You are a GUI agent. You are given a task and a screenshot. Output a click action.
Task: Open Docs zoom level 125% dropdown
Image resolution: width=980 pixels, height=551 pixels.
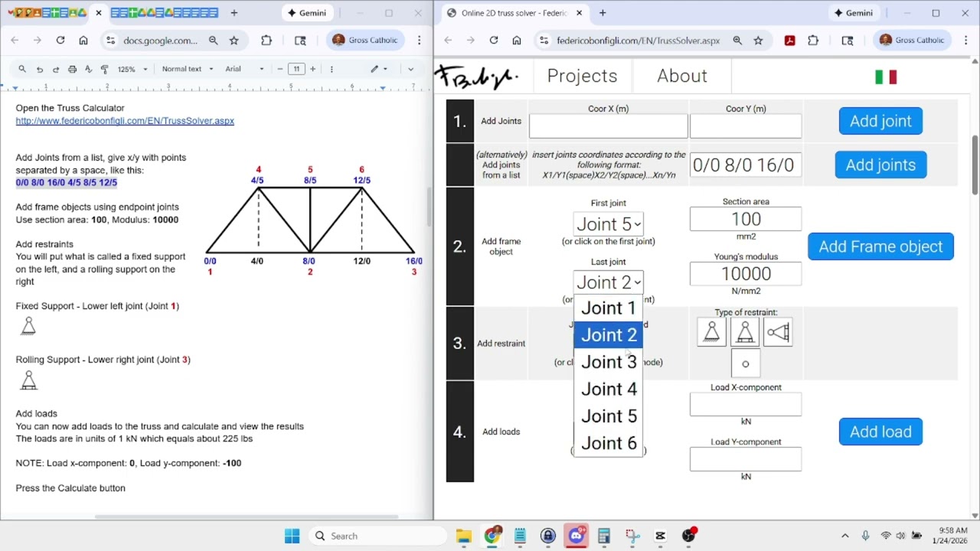pyautogui.click(x=132, y=69)
